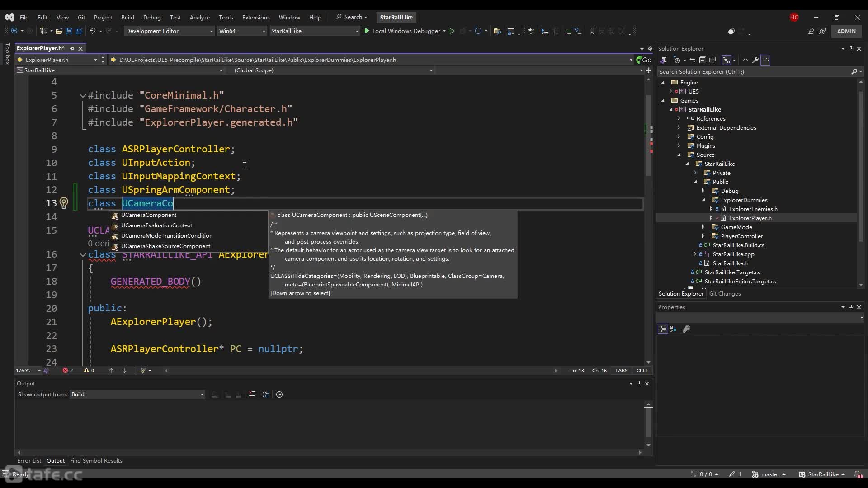Select UCameraShakeSourceComponent suggestion

pos(189,246)
